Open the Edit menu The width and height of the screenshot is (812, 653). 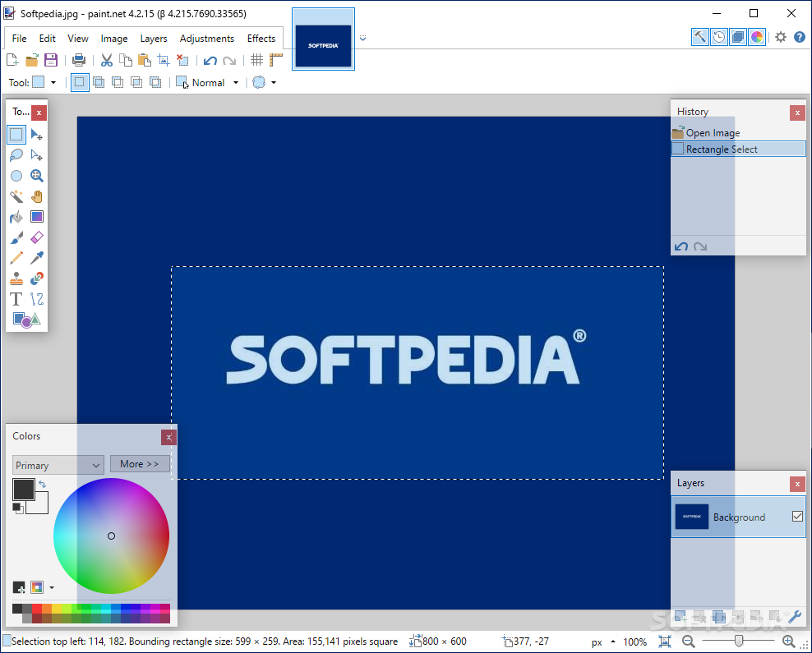pos(47,39)
